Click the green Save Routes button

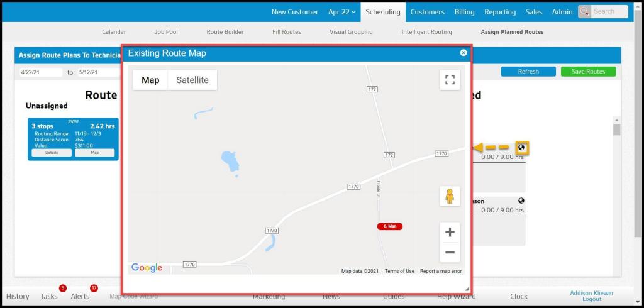point(588,72)
